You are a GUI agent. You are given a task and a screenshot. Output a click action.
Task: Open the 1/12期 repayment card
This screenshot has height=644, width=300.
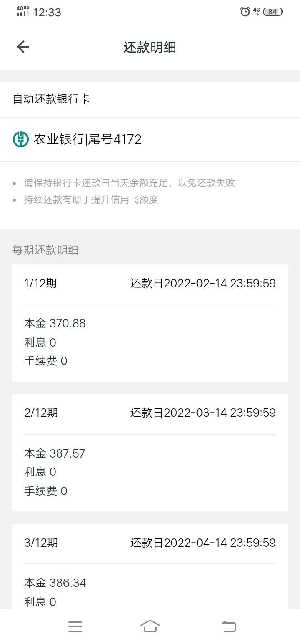coord(150,323)
